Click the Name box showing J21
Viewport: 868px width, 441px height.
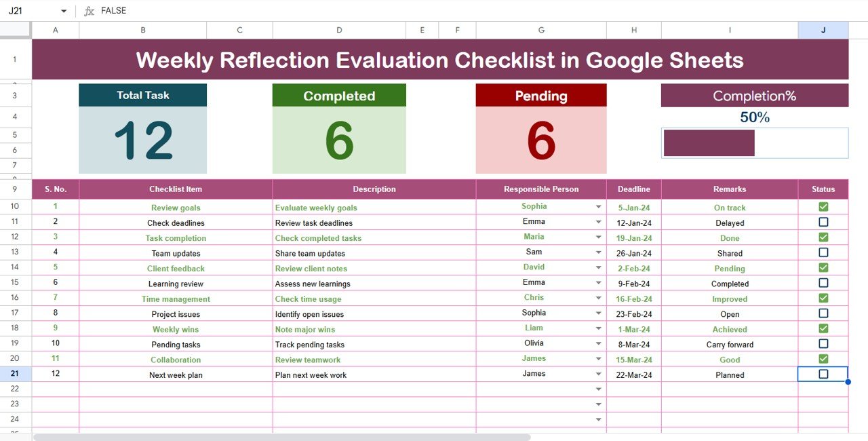coord(31,11)
